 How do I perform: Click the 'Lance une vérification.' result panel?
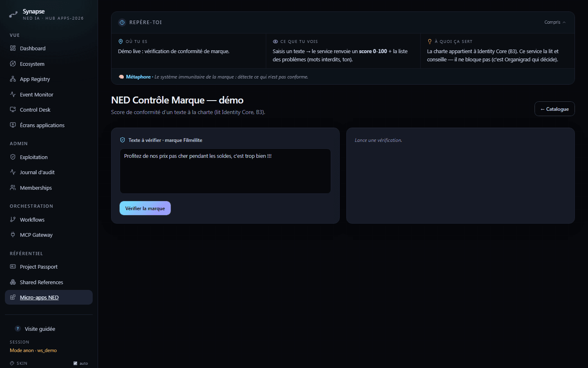(460, 175)
